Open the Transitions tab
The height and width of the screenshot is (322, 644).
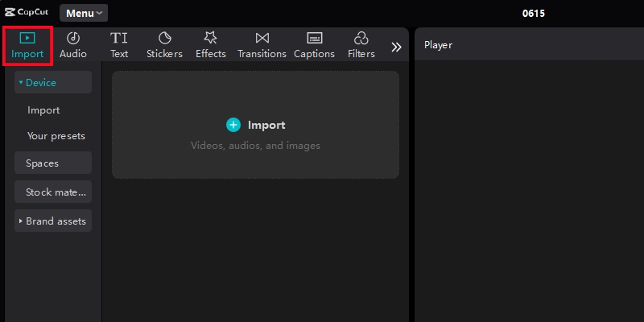coord(262,46)
